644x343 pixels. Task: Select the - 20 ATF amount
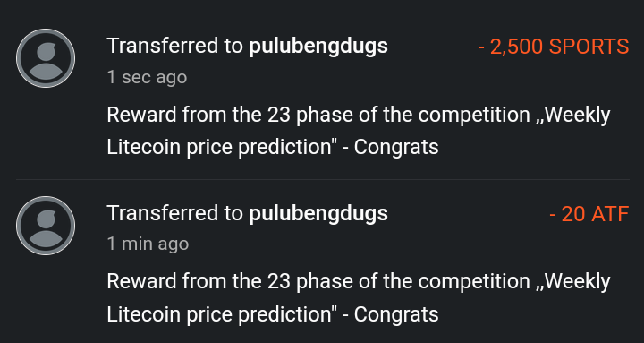point(589,214)
